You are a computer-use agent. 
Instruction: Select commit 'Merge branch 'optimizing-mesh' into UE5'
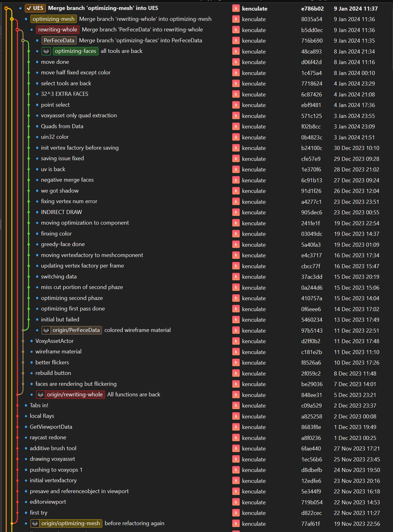(103, 8)
